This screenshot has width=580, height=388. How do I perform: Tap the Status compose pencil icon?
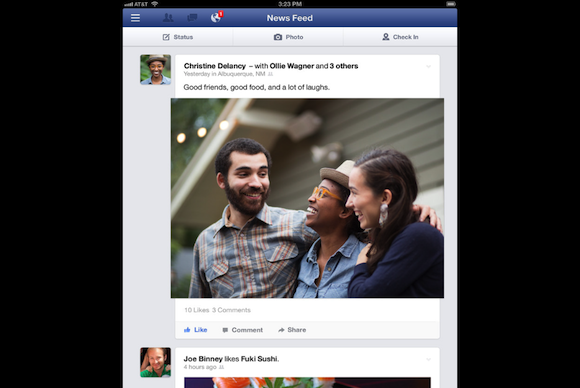click(166, 37)
